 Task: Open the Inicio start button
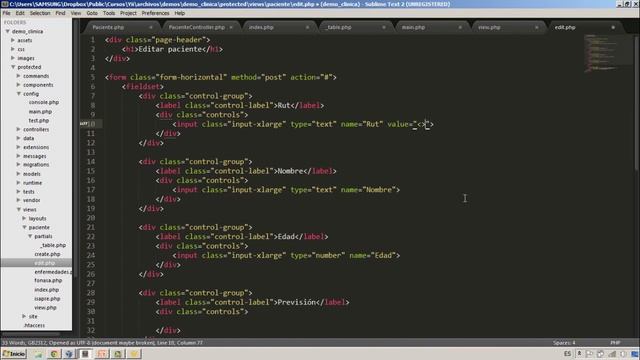[14, 354]
